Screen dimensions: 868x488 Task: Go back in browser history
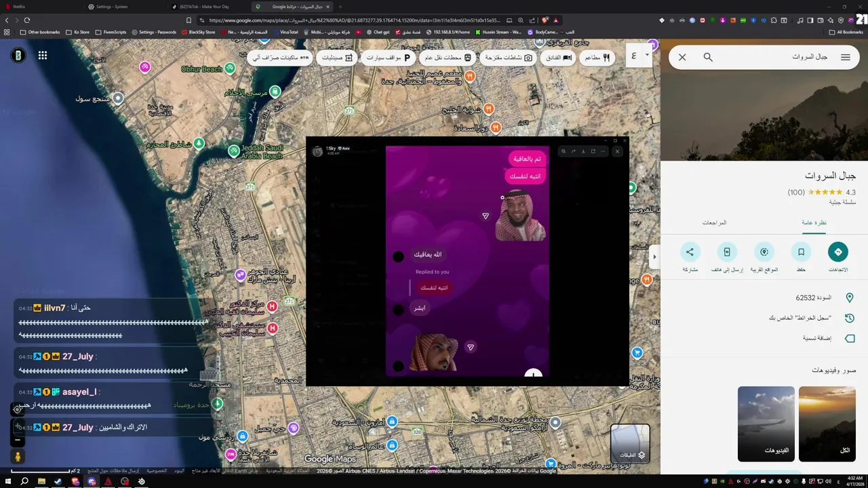pos(7,20)
